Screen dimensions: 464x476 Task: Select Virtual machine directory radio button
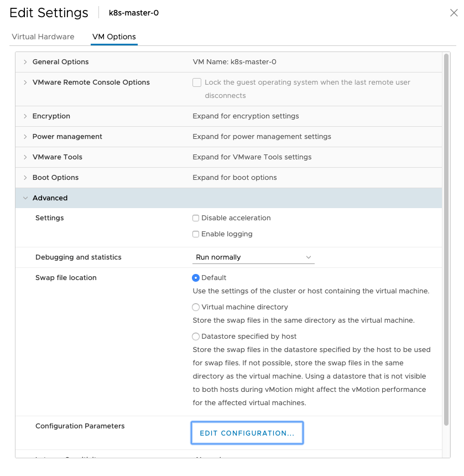pos(196,307)
